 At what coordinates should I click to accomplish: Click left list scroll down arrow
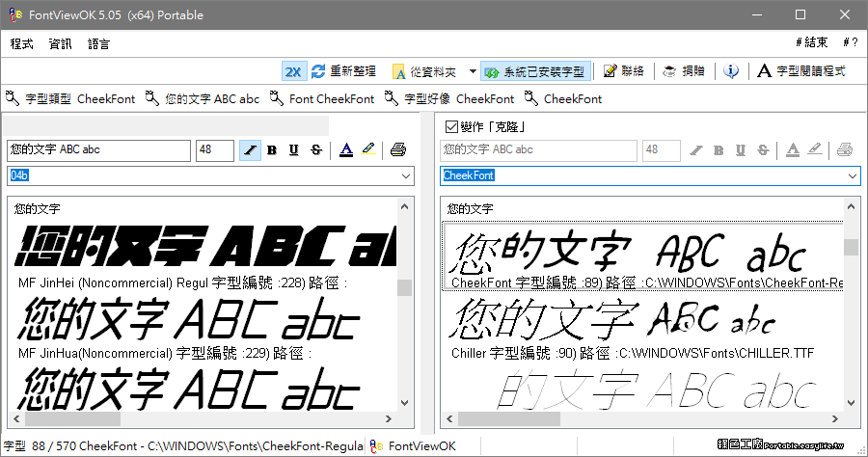tap(405, 403)
